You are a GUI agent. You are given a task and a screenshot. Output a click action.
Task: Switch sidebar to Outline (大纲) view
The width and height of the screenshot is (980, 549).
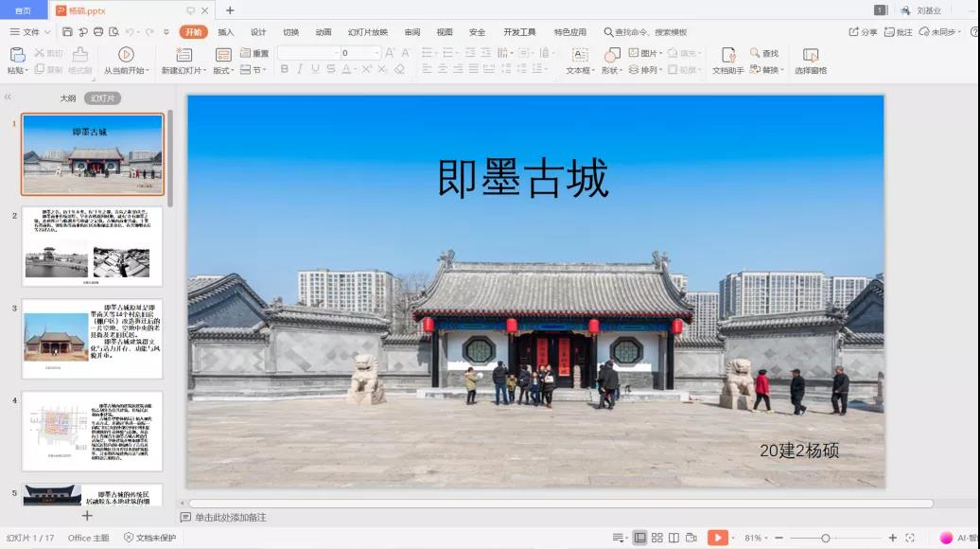(68, 98)
